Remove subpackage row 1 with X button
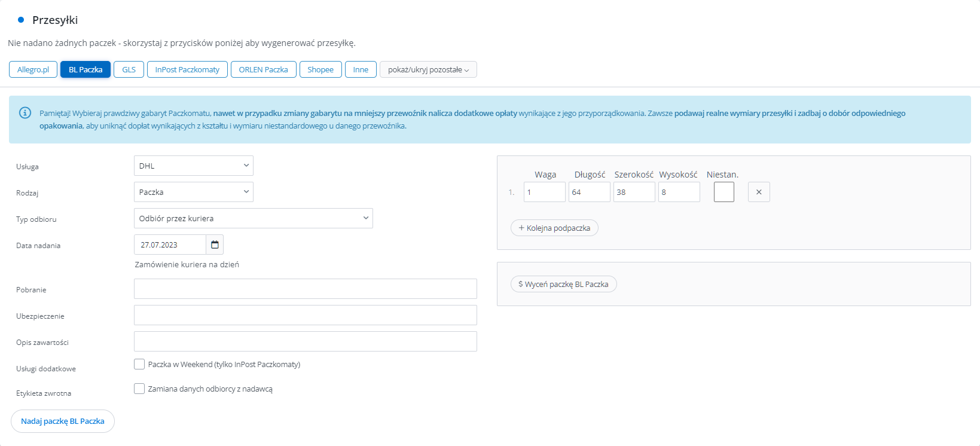This screenshot has width=980, height=446. point(759,192)
